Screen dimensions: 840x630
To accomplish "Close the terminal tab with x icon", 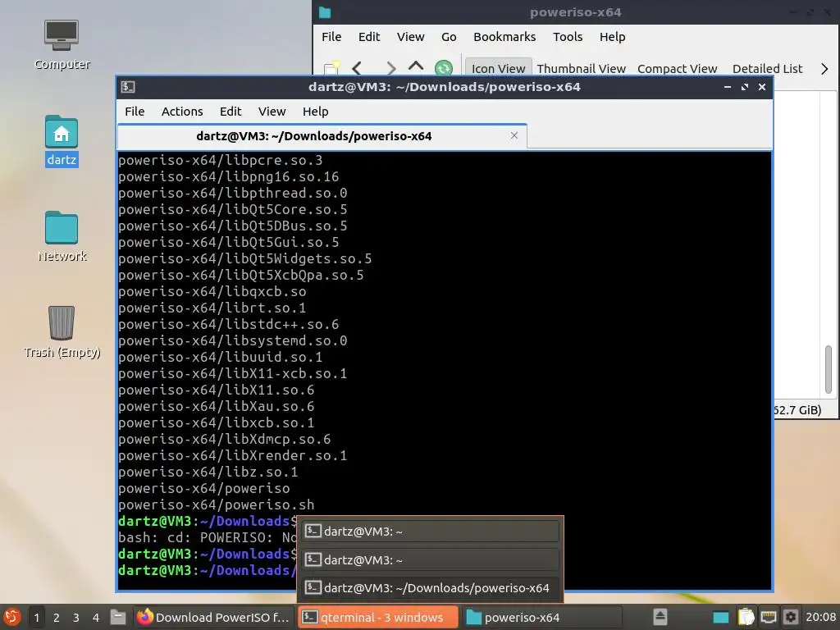I will point(514,135).
